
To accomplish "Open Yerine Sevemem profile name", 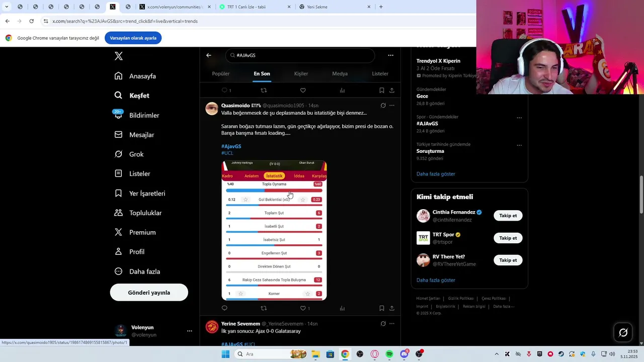I will pyautogui.click(x=240, y=324).
